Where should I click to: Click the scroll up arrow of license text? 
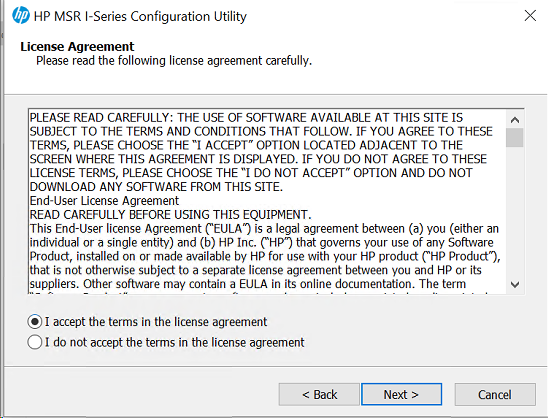[514, 120]
